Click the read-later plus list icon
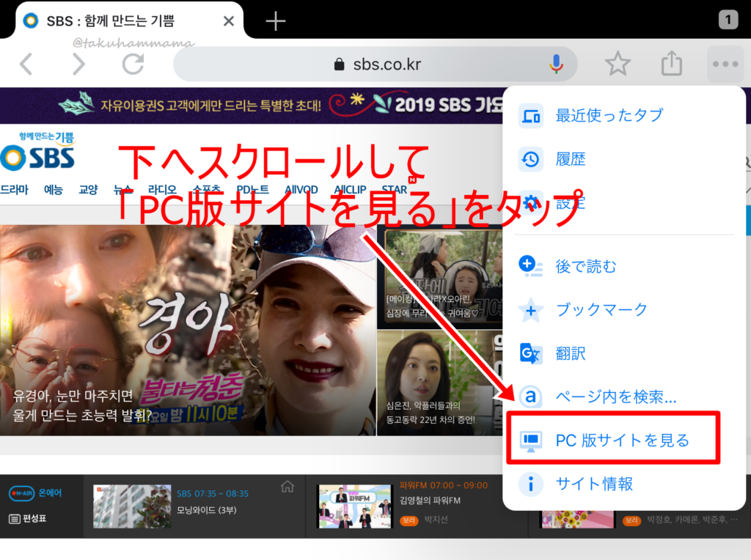The width and height of the screenshot is (751, 560). click(x=531, y=266)
